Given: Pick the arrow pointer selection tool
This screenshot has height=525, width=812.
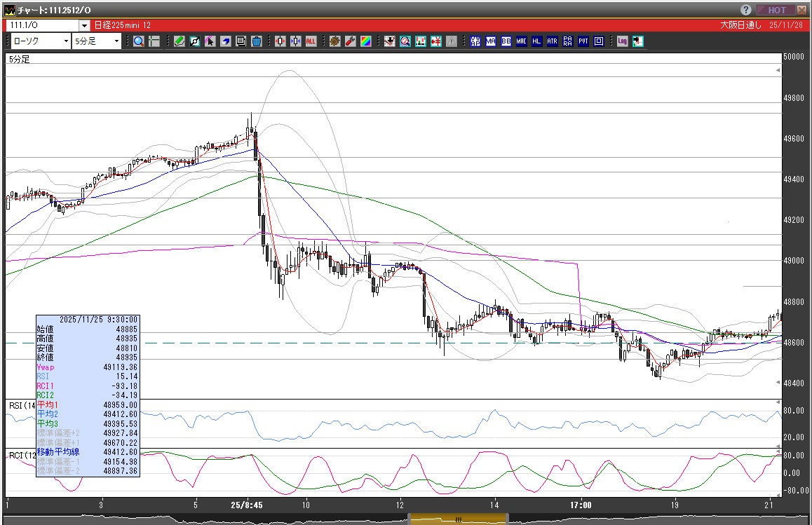Looking at the screenshot, I should pos(210,41).
